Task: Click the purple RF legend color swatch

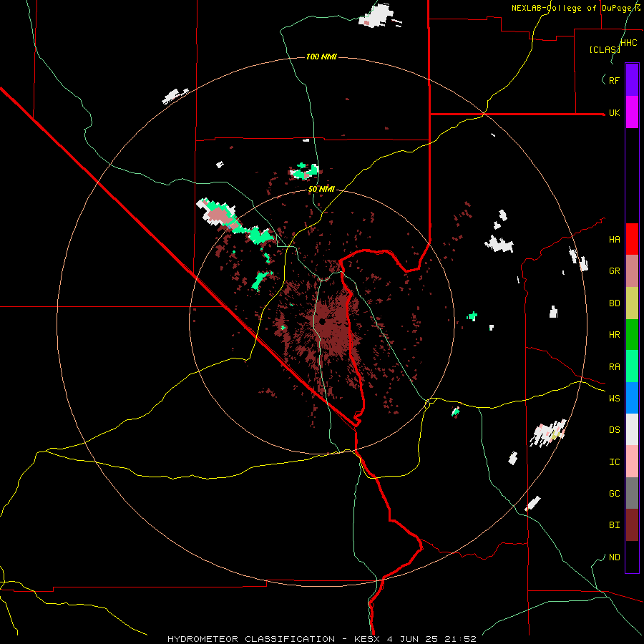Action: [632, 80]
